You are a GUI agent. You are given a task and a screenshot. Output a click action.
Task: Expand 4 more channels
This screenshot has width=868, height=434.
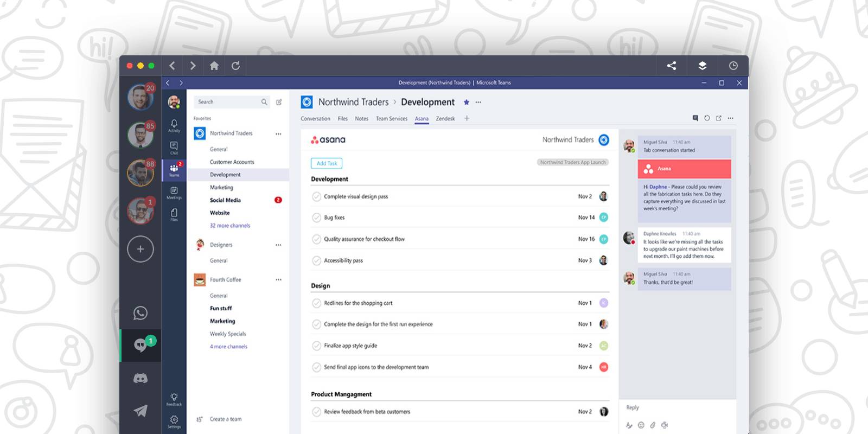click(228, 347)
